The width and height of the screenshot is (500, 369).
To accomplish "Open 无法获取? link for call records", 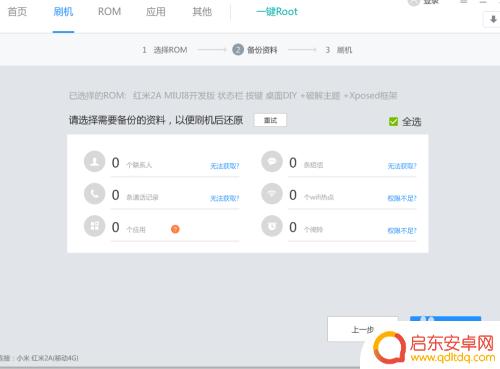I will click(225, 198).
